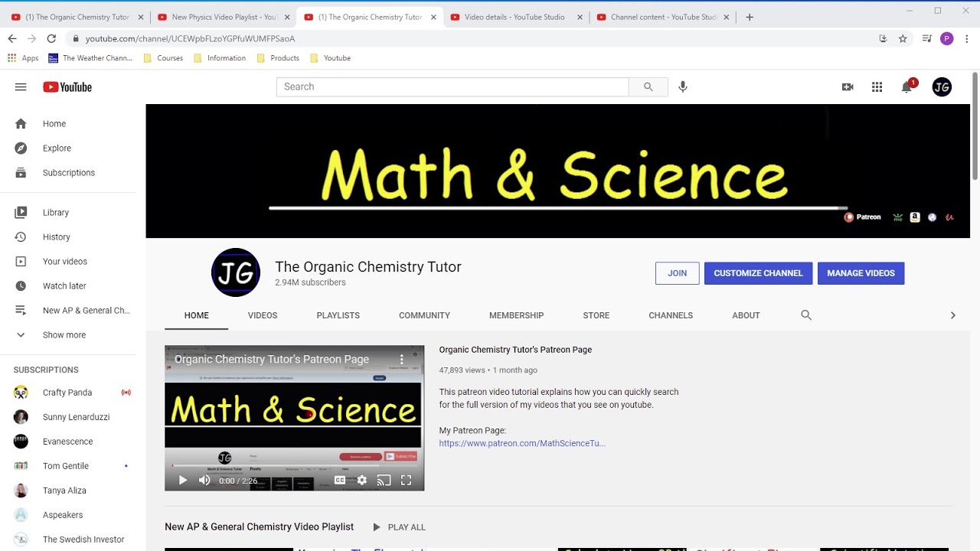
Task: Open JG account avatar menu
Action: (942, 87)
